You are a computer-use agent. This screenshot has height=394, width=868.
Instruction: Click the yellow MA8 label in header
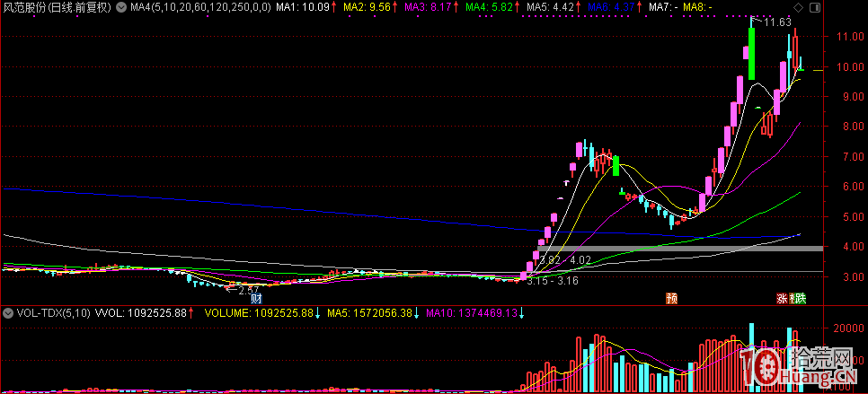click(x=697, y=8)
